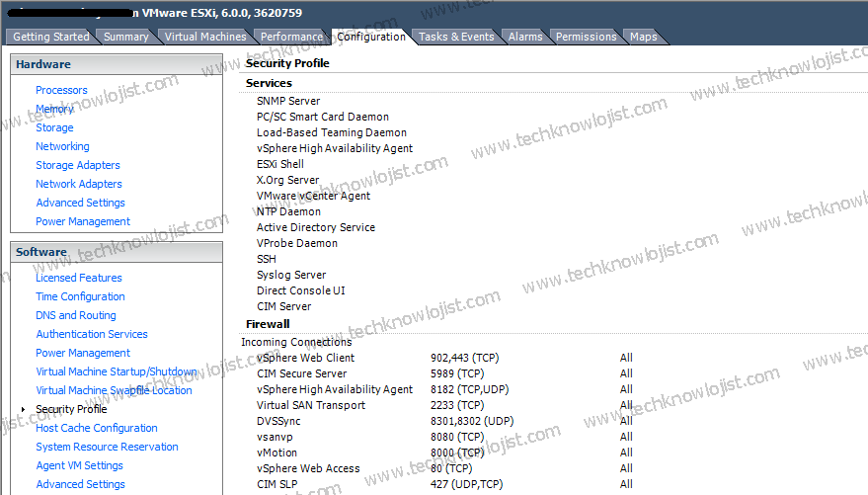Select Virtual SAN Transport firewall rule
868x495 pixels.
coord(311,405)
